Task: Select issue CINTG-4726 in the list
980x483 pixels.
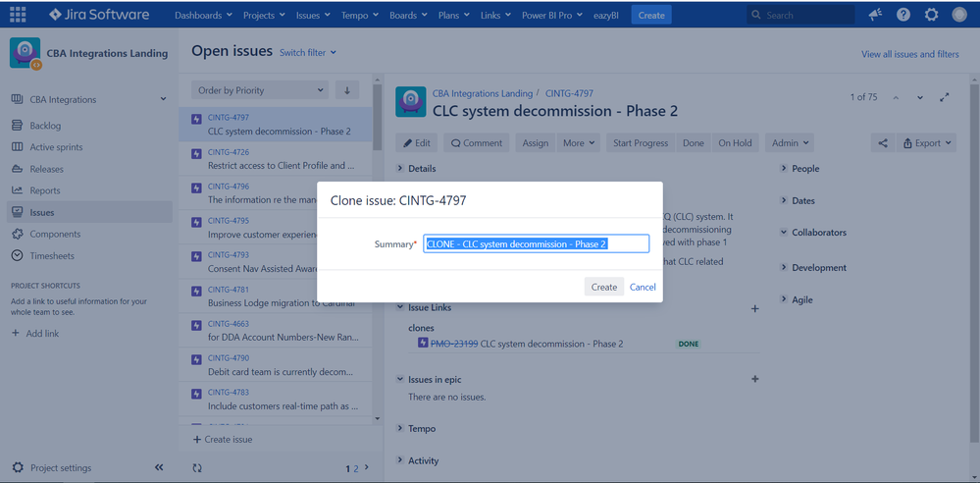Action: 276,159
